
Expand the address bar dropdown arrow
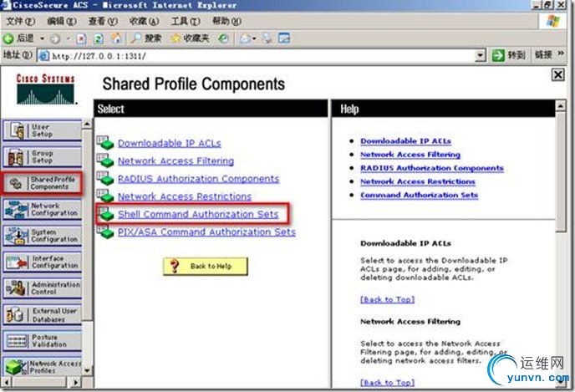tap(480, 56)
